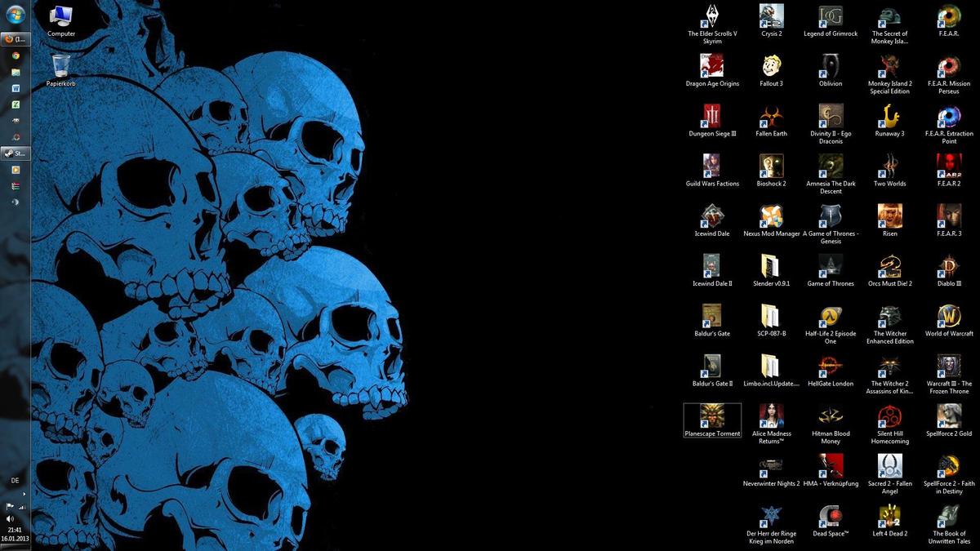Select the Baldur's Gate icon
Viewport: 980px width, 551px height.
pos(712,320)
